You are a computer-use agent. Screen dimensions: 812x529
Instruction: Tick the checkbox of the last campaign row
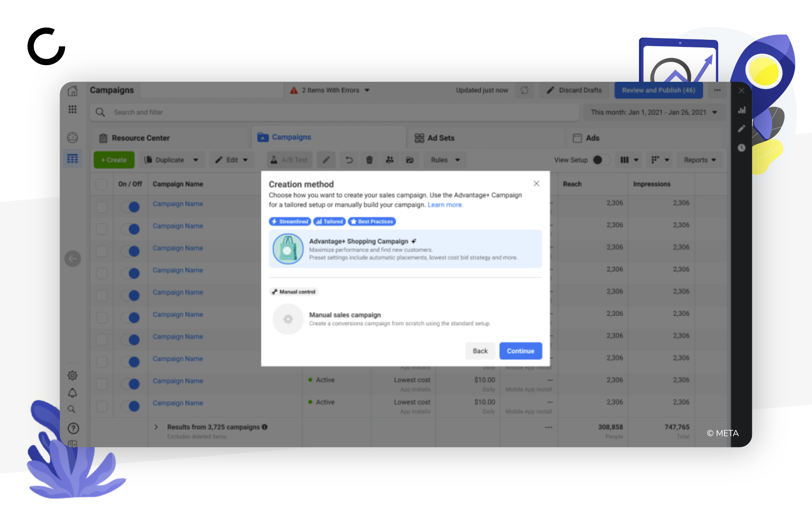101,406
